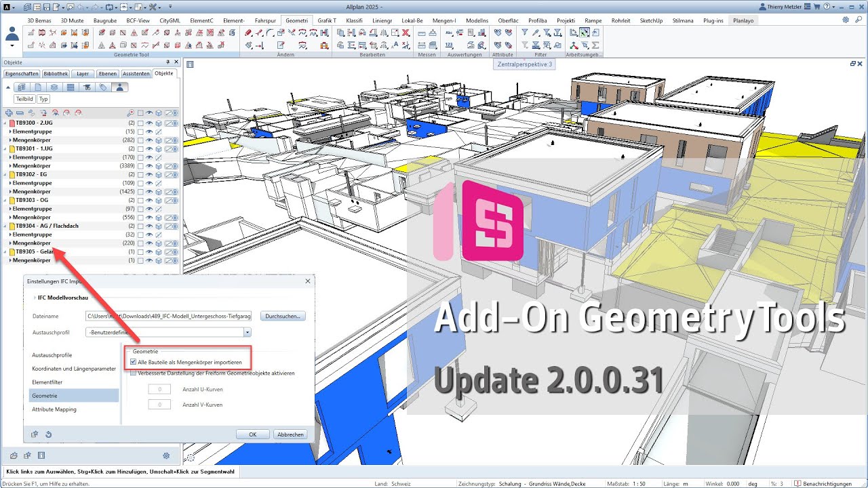Viewport: 868px width, 488px height.
Task: Click the info icon in viewport corner
Action: [190, 64]
